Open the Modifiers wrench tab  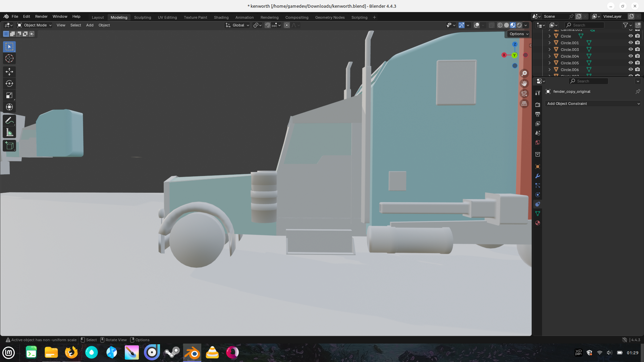(538, 176)
